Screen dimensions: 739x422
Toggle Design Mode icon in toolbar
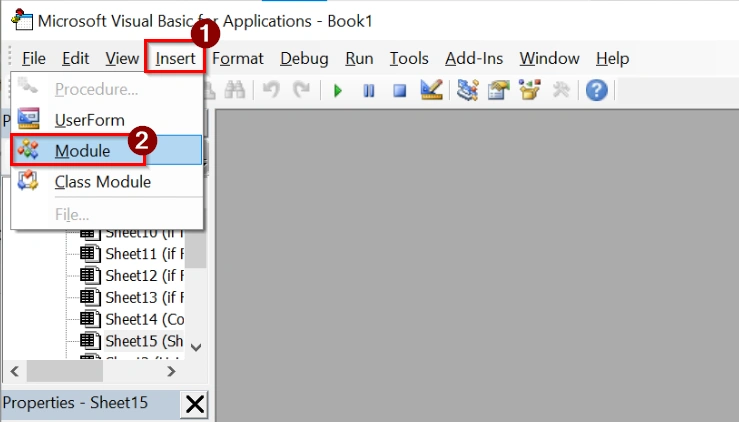(431, 91)
